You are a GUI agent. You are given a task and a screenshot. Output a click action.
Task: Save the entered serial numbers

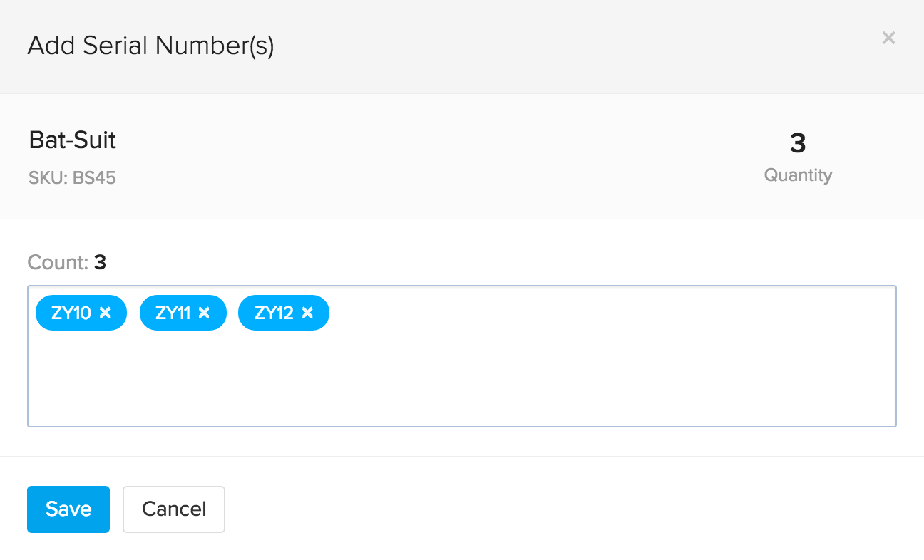click(68, 509)
